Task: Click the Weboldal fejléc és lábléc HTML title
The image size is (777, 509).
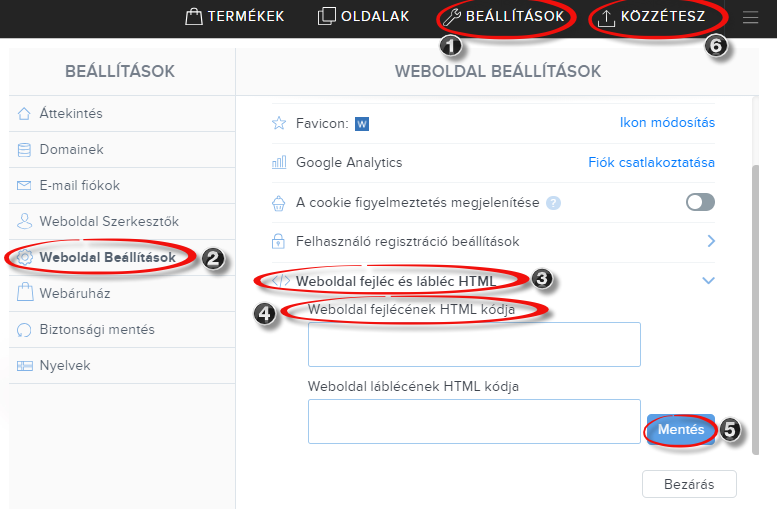Action: [395, 282]
